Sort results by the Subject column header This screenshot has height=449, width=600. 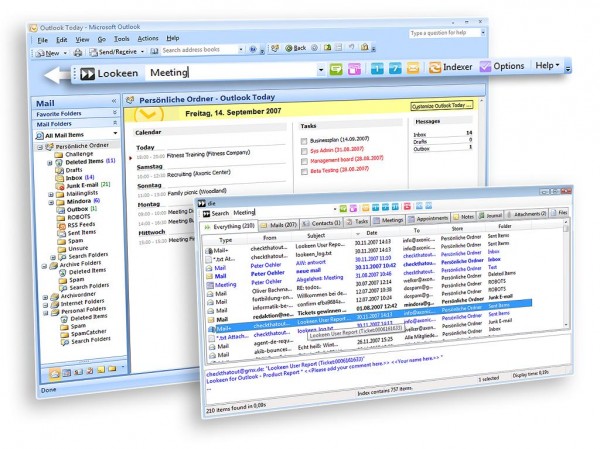316,236
